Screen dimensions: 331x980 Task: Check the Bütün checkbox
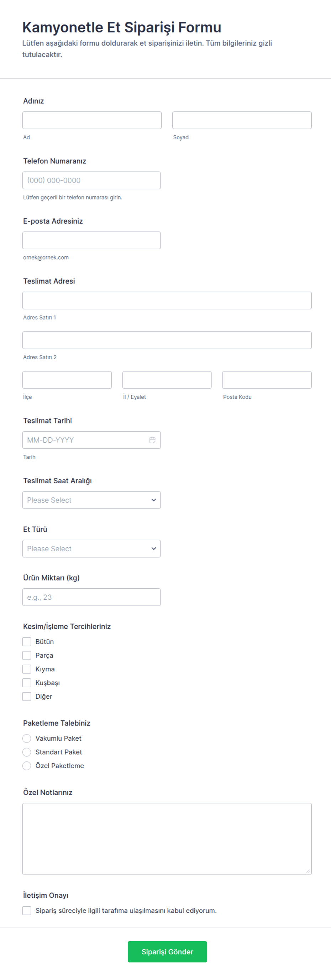click(x=27, y=642)
